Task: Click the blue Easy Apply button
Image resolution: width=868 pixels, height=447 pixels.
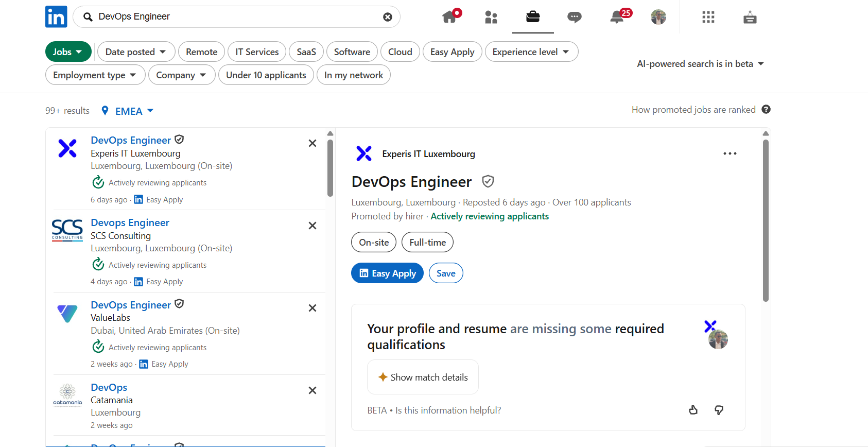Action: click(387, 273)
